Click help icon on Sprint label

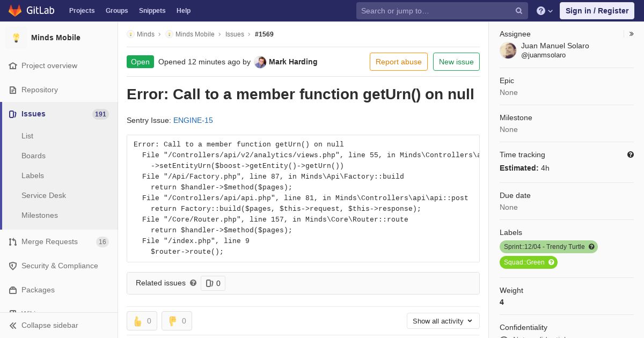591,247
